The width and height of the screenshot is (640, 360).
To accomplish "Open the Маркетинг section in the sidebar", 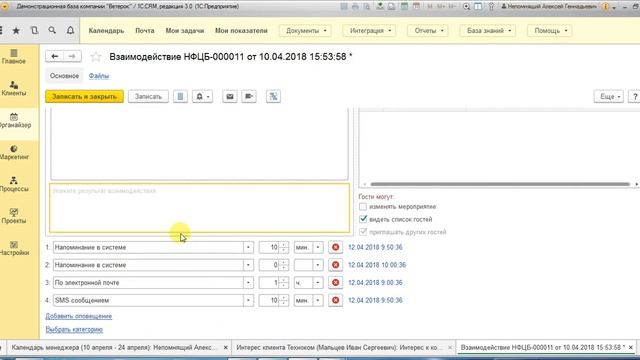I will pyautogui.click(x=14, y=152).
